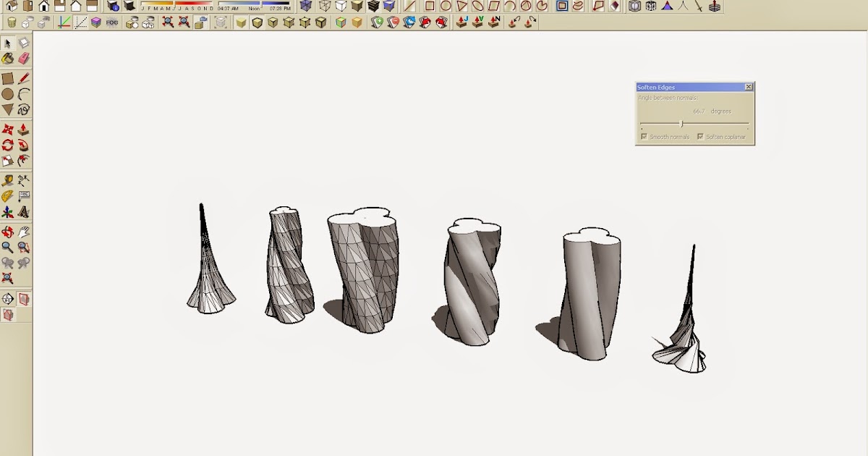Toggle the Soften coplanar checkbox

(x=700, y=137)
